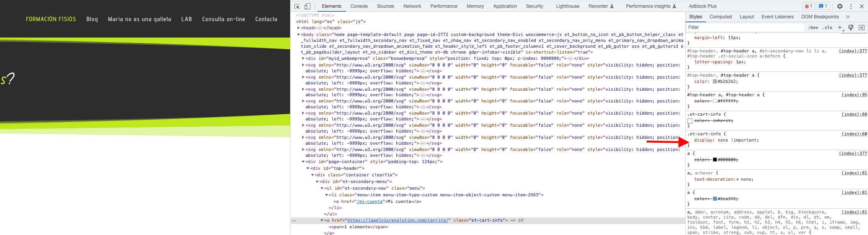Open the Contacta navigation link
868x235 pixels.
click(x=266, y=19)
